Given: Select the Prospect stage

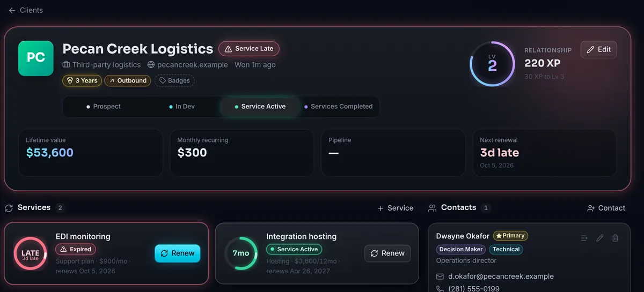Looking at the screenshot, I should tap(104, 107).
